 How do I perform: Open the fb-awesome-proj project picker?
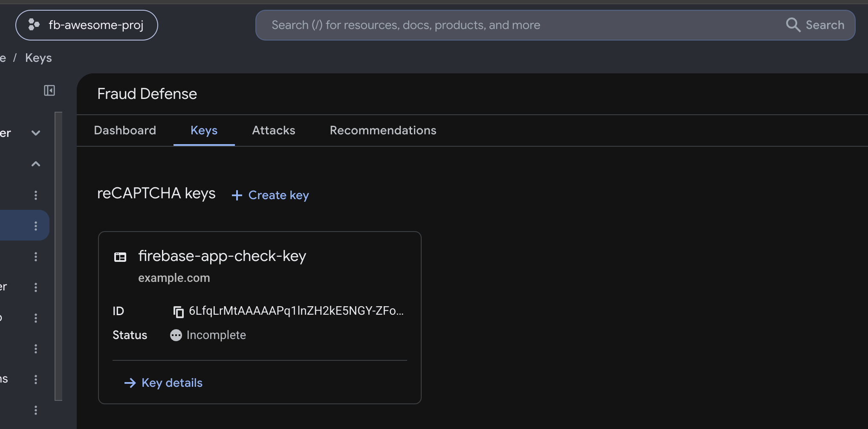click(x=87, y=25)
